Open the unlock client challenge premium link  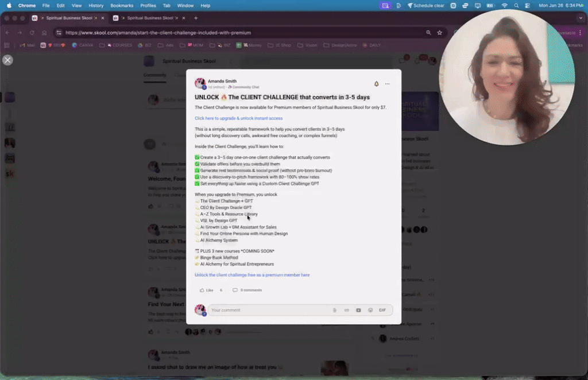253,275
